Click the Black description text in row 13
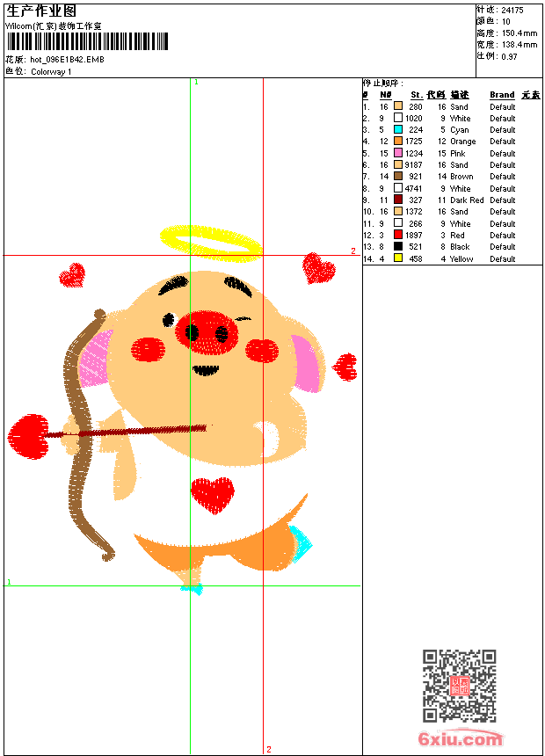This screenshot has width=545, height=756. 460,247
